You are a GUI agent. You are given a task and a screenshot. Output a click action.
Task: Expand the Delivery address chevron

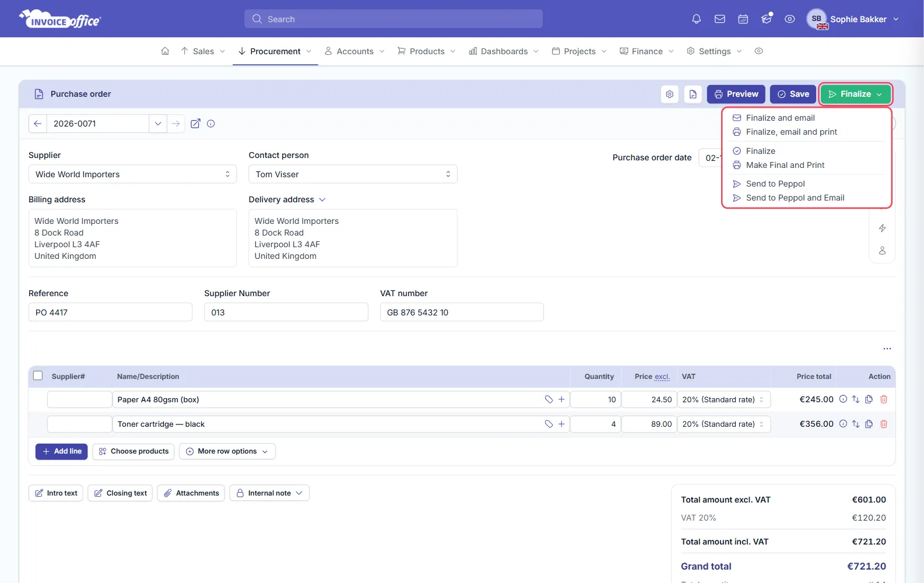[322, 199]
